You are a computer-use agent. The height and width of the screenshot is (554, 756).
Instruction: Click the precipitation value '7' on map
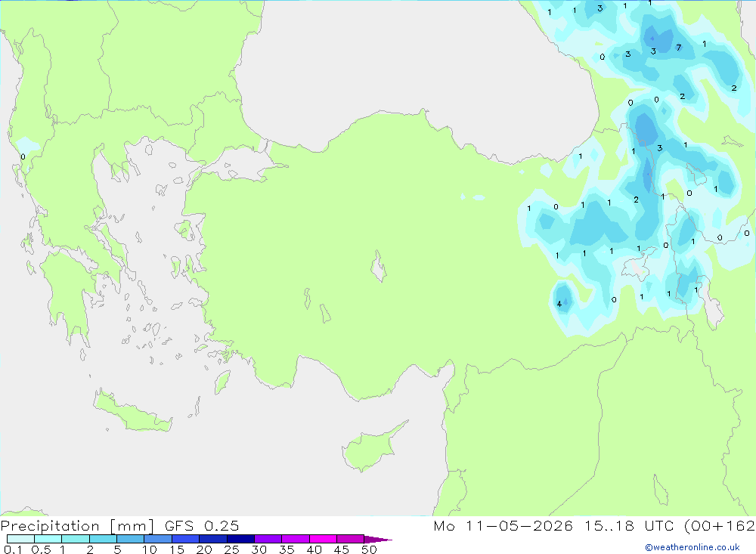pyautogui.click(x=679, y=48)
